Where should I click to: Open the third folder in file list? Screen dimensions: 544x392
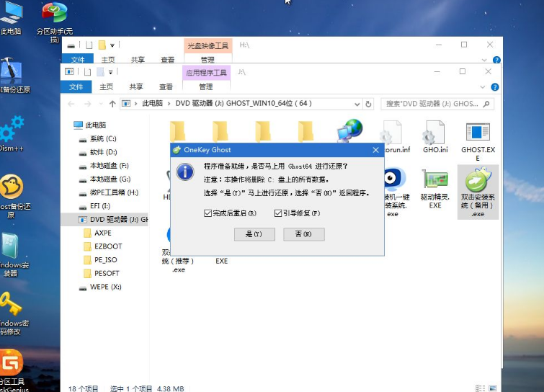263,131
